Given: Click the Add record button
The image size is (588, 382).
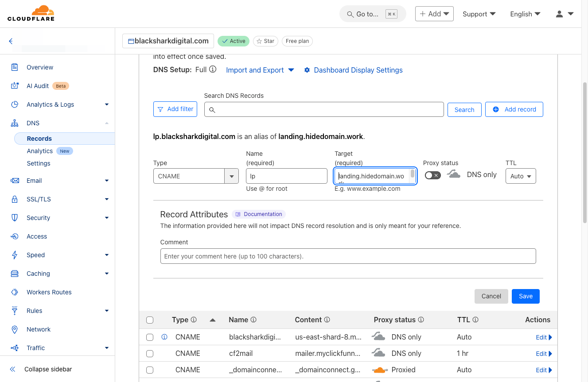Looking at the screenshot, I should tap(514, 109).
